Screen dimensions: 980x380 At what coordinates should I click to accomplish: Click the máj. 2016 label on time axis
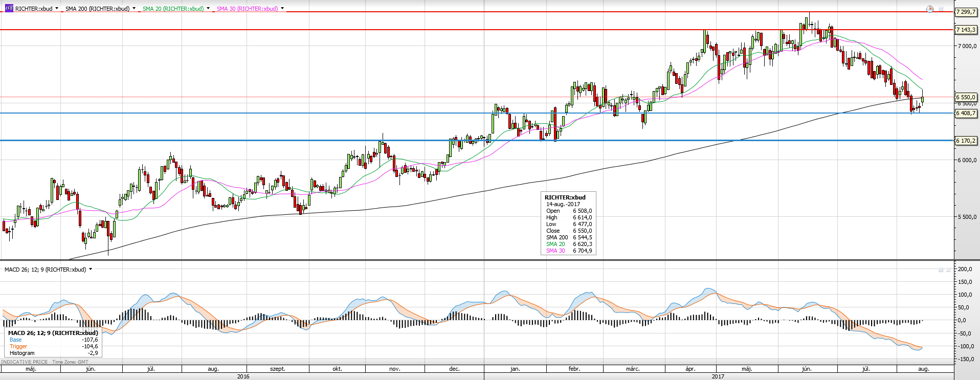[x=31, y=369]
